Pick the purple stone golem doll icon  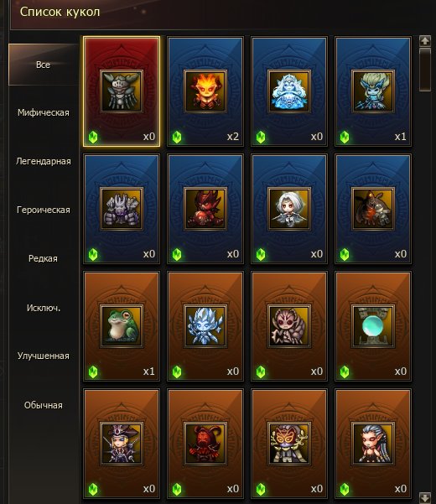[x=122, y=209]
